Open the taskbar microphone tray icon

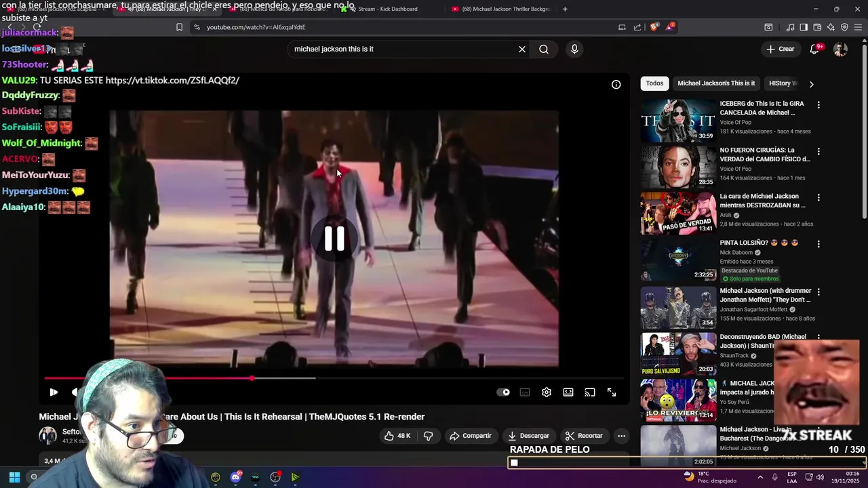tap(774, 477)
